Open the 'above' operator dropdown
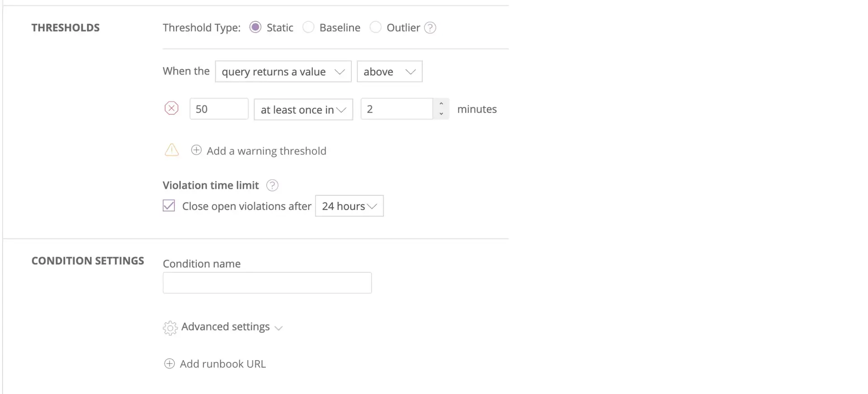Image resolution: width=868 pixels, height=394 pixels. (x=389, y=71)
